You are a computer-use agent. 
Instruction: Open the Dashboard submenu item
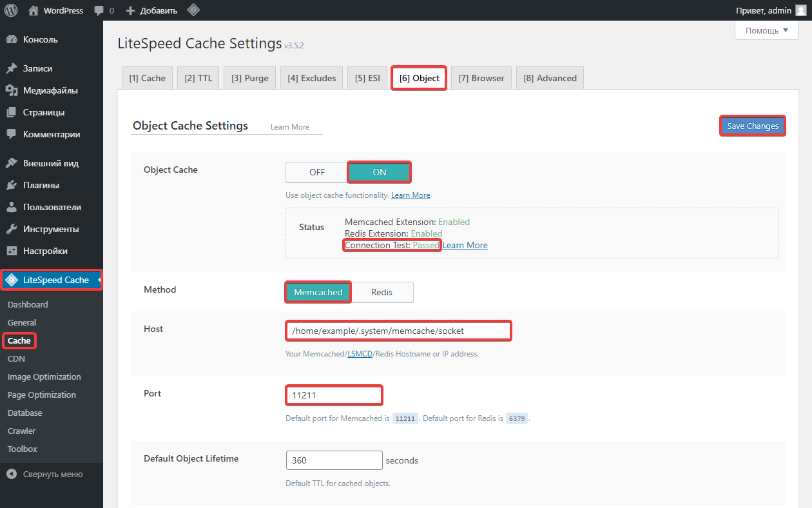tap(28, 304)
